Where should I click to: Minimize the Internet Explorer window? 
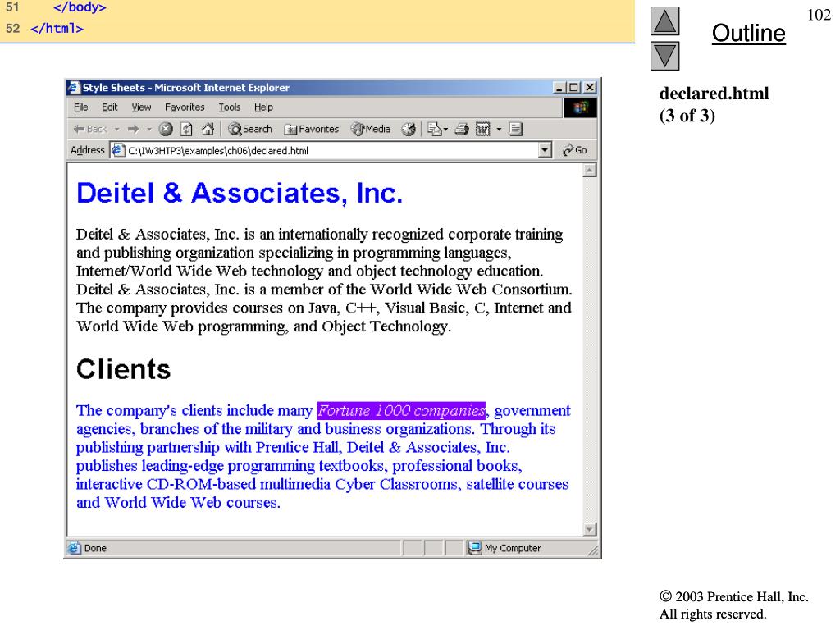pos(559,87)
